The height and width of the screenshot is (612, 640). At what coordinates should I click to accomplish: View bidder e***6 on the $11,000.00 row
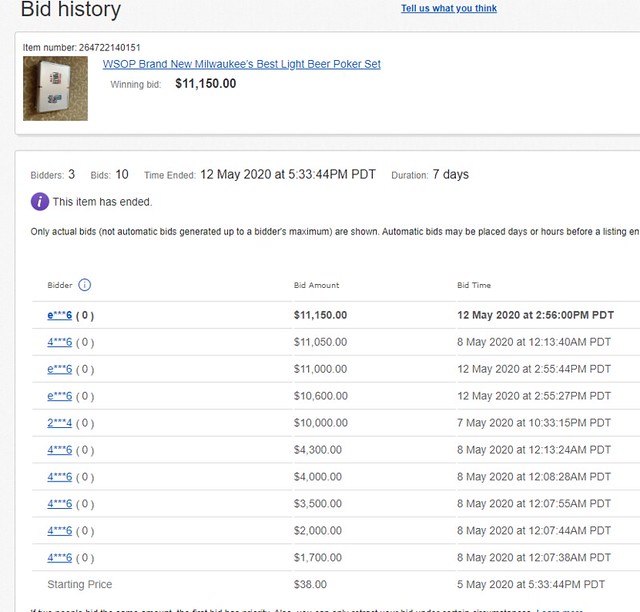click(x=59, y=369)
